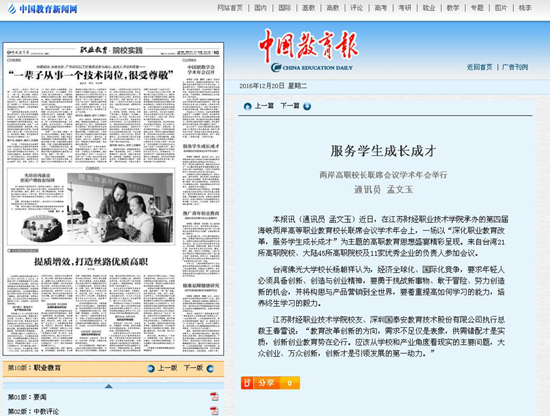Viewport: 550px width, 416px height.
Task: Click subtitle 两岸高职校长联席会议学术年会举行
Action: click(x=383, y=175)
